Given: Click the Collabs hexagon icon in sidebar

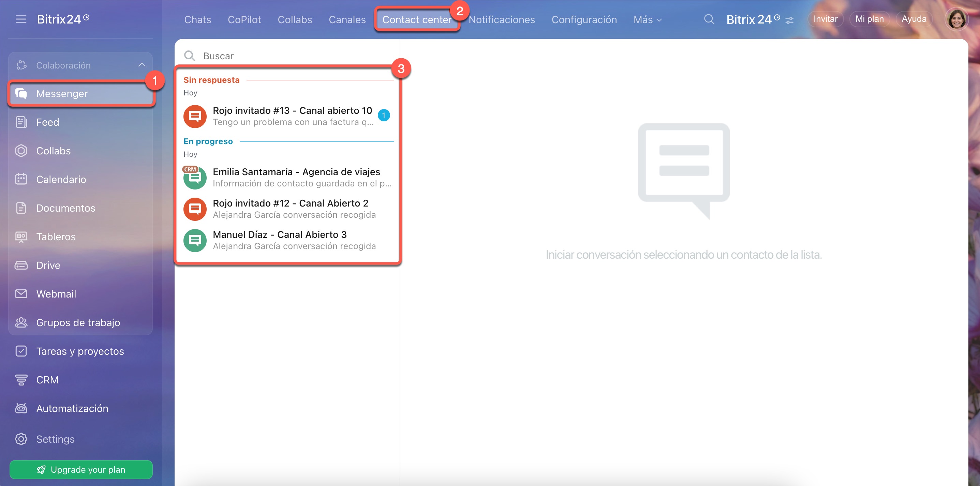Looking at the screenshot, I should pos(21,151).
